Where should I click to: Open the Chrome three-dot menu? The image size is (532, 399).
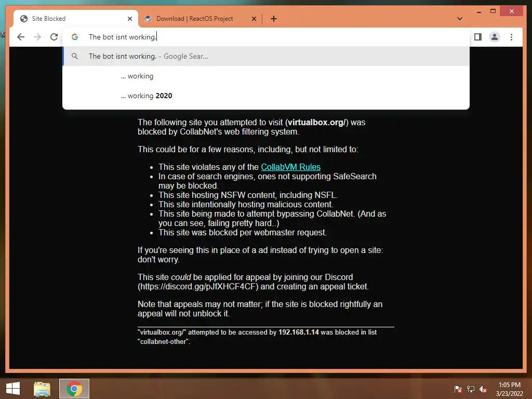click(511, 37)
